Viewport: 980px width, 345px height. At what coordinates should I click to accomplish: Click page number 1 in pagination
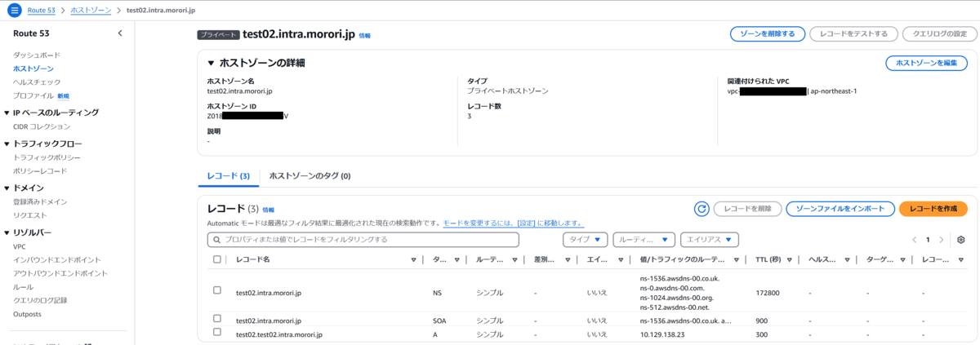(x=929, y=240)
